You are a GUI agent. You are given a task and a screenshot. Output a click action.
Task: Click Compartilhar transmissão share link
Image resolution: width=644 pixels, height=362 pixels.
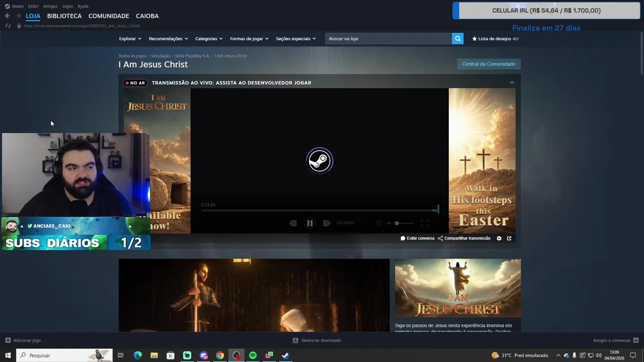pos(464,238)
